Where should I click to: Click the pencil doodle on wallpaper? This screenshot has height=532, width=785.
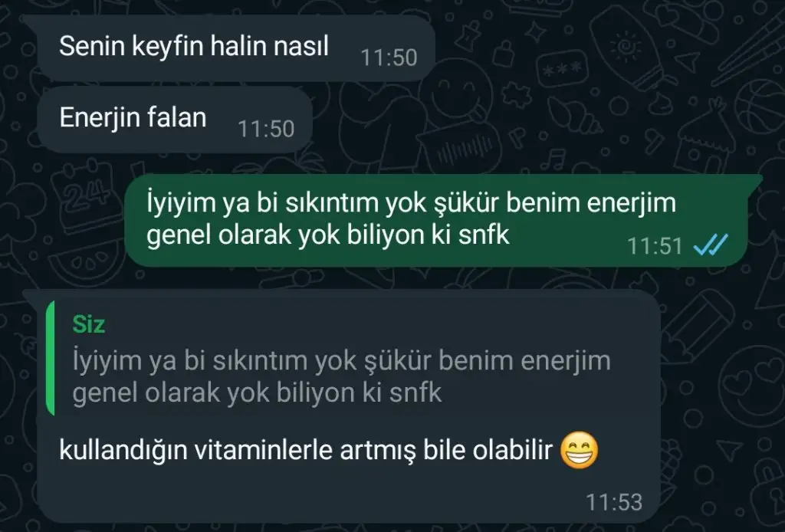pyautogui.click(x=698, y=325)
